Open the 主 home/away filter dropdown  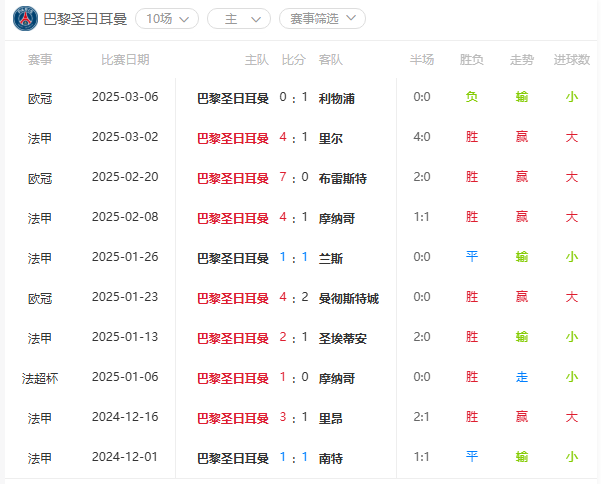coord(239,18)
